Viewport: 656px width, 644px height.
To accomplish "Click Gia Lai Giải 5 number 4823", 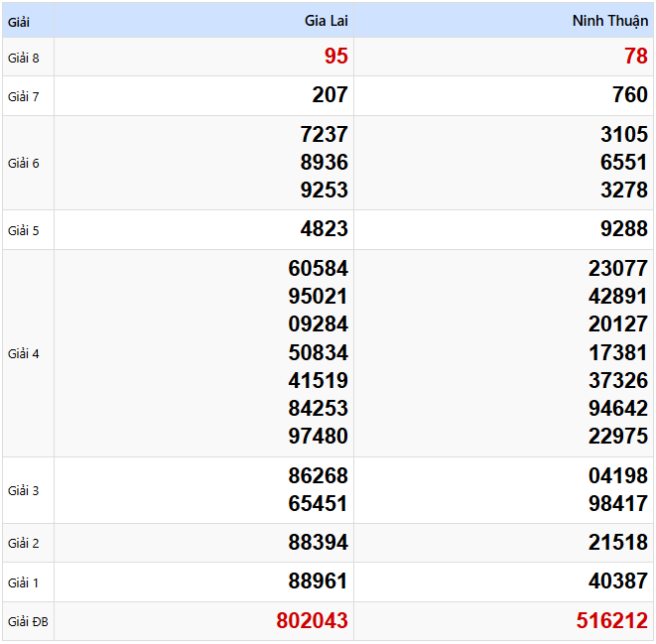I will pyautogui.click(x=324, y=229).
